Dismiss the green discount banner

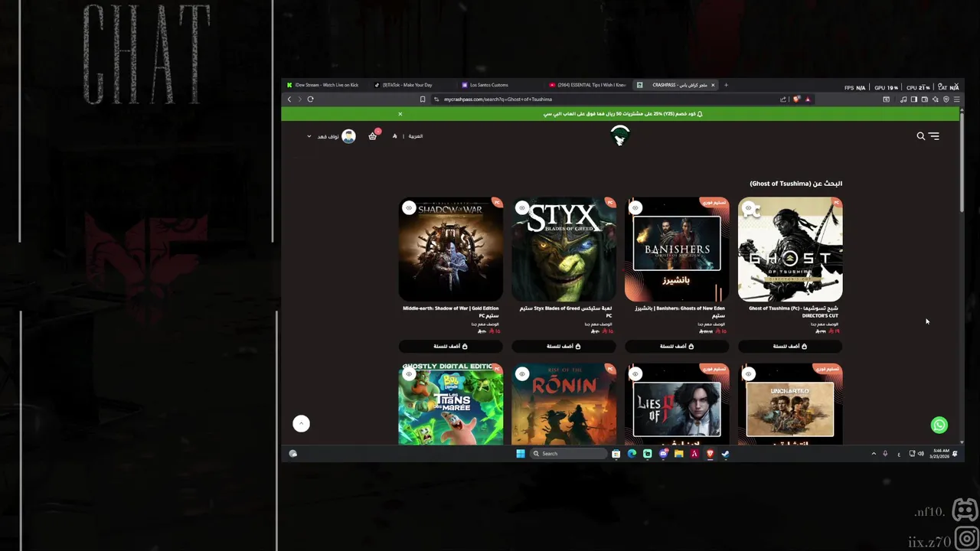coord(400,114)
